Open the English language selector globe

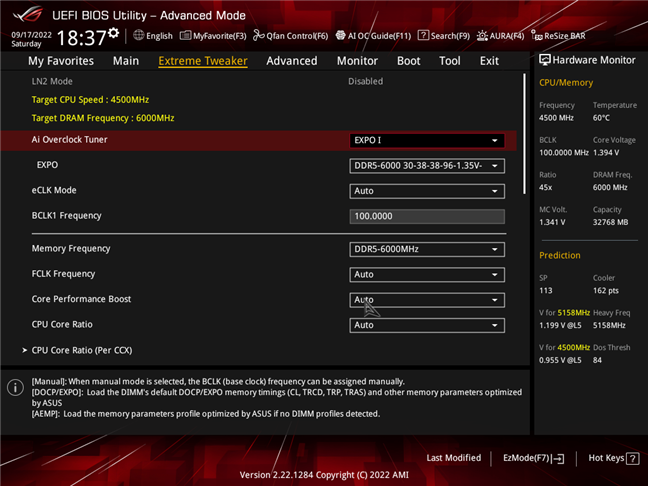pyautogui.click(x=139, y=36)
